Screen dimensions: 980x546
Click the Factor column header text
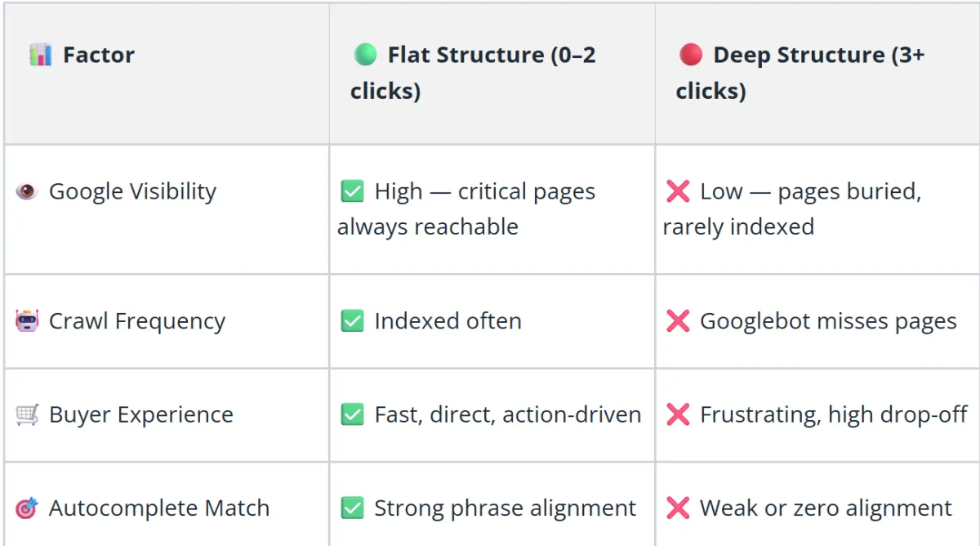click(99, 56)
